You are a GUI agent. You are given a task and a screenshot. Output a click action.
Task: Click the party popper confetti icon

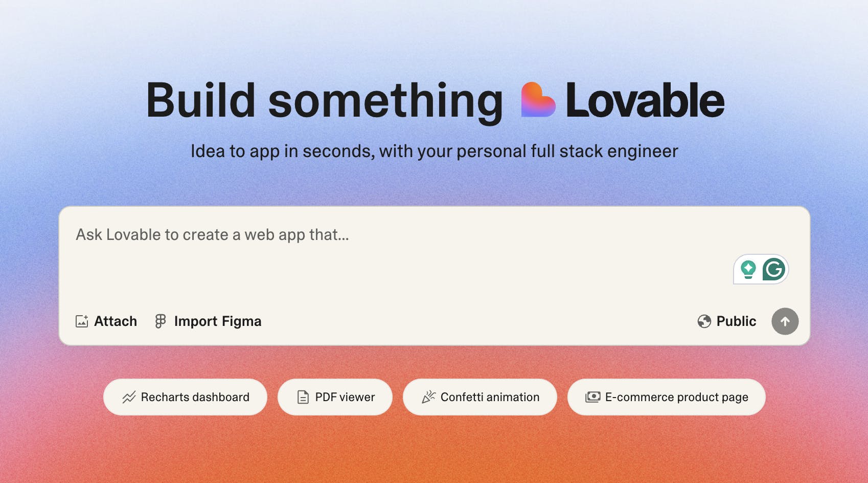click(428, 397)
